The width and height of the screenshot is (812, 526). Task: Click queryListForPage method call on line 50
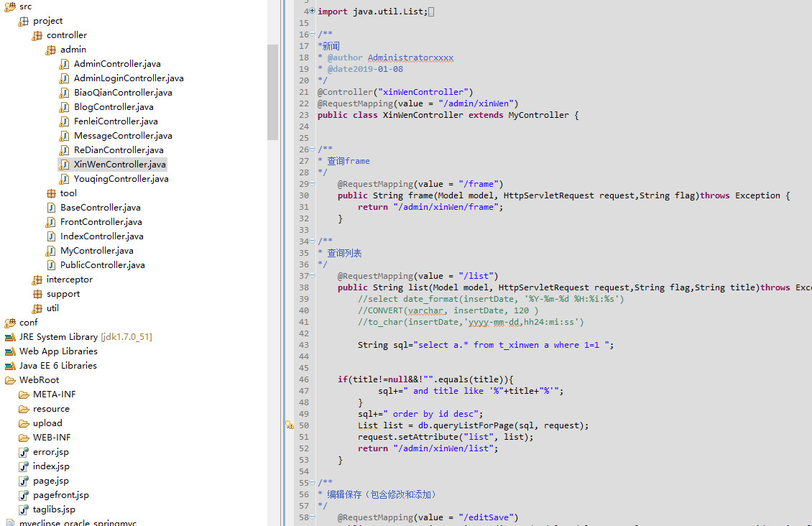pyautogui.click(x=474, y=425)
